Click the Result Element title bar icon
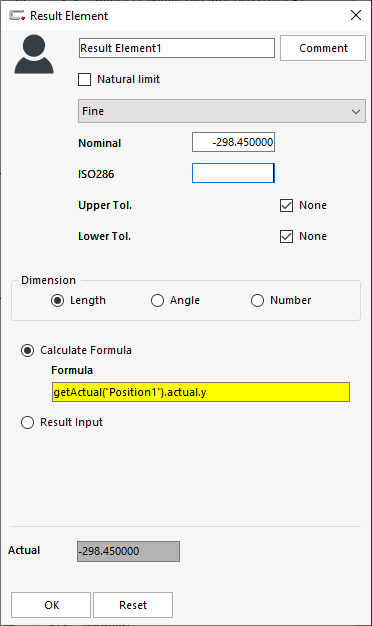The width and height of the screenshot is (372, 626). 17,16
